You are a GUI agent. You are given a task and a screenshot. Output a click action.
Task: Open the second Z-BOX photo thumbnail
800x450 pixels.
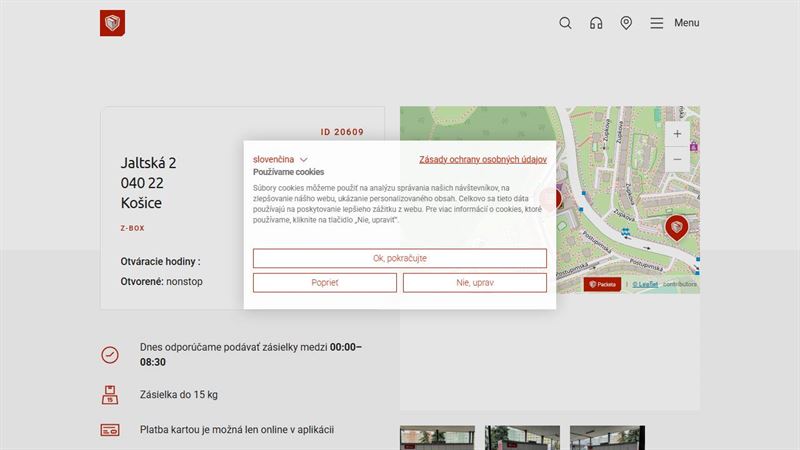(x=522, y=438)
